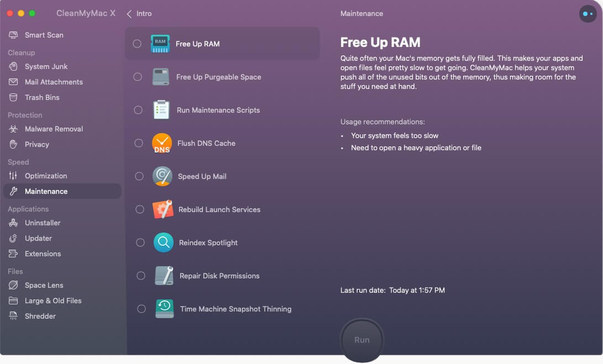603x364 pixels.
Task: Click the Optimization sliders icon
Action: (x=13, y=176)
